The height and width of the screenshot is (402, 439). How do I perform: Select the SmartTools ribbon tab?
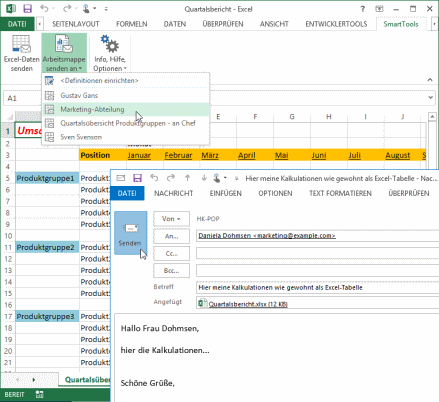coord(401,24)
